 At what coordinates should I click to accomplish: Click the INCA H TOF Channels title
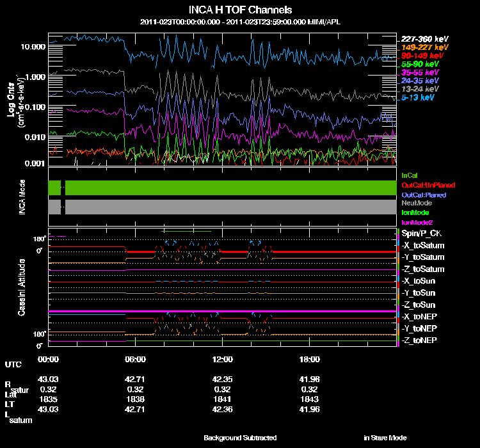(241, 10)
